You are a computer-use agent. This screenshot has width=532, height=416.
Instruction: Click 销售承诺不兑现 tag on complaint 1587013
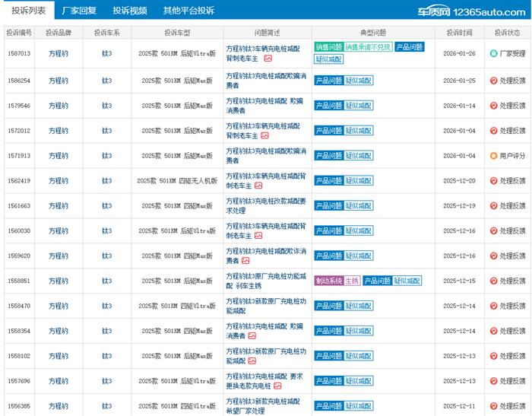[368, 47]
